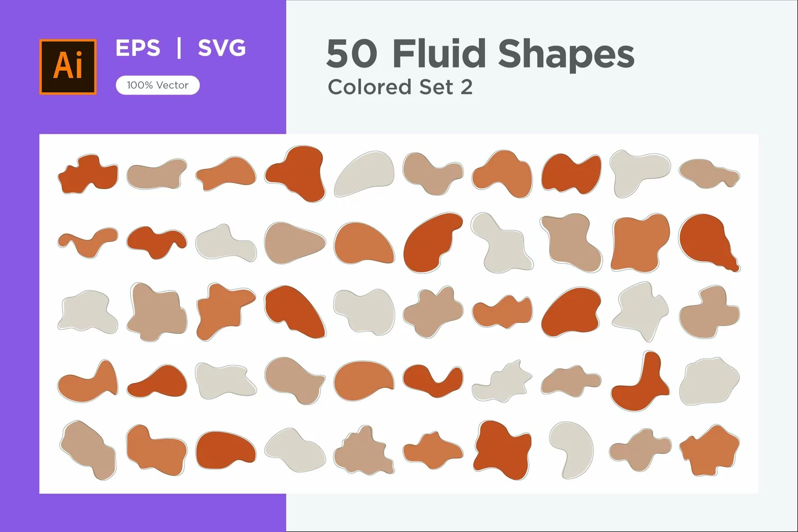Click the SVG format label
The image size is (798, 532).
222,48
